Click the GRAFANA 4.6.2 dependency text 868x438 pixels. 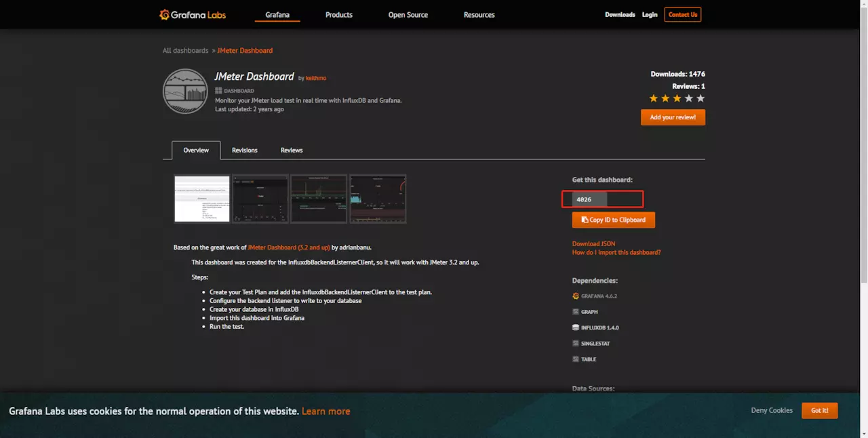click(x=599, y=296)
